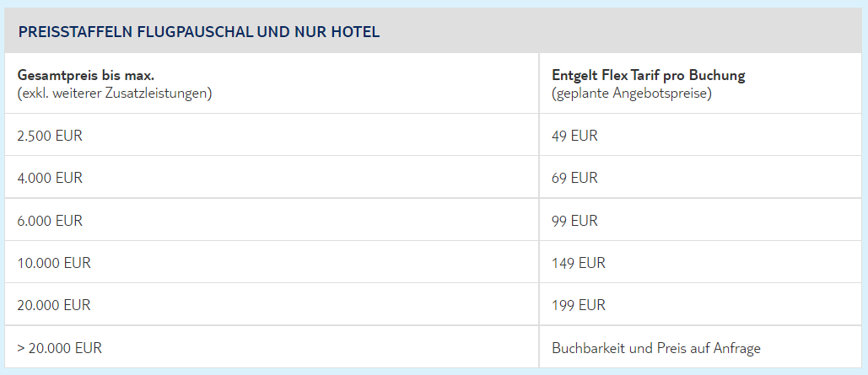Click the 'Gesamtpreis bis max.' column header
Viewport: 868px width, 375px height.
(x=85, y=75)
